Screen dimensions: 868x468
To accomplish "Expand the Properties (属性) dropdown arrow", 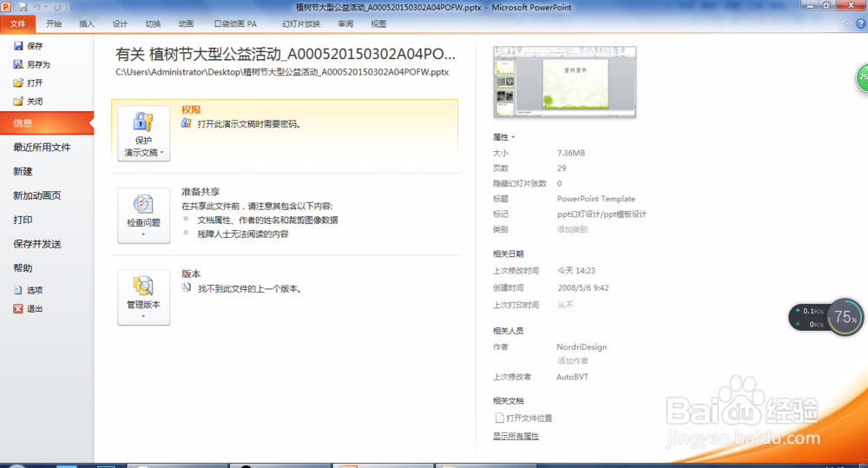I will coord(513,137).
